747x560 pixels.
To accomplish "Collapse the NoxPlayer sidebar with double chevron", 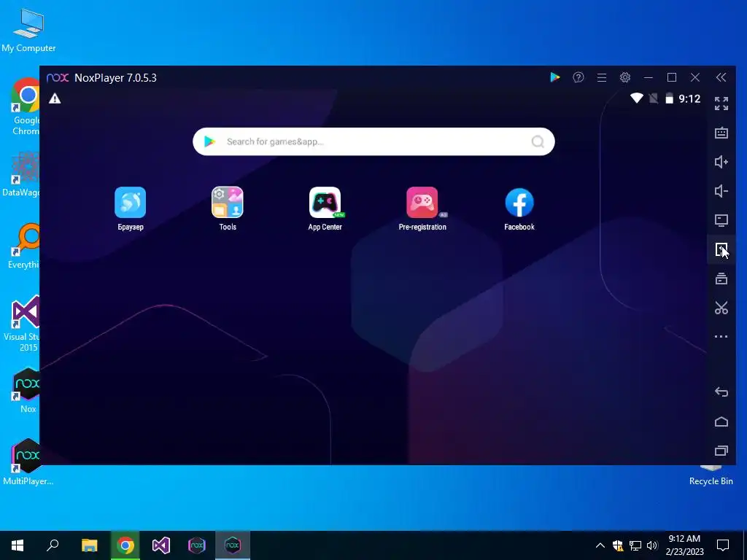I will [721, 77].
